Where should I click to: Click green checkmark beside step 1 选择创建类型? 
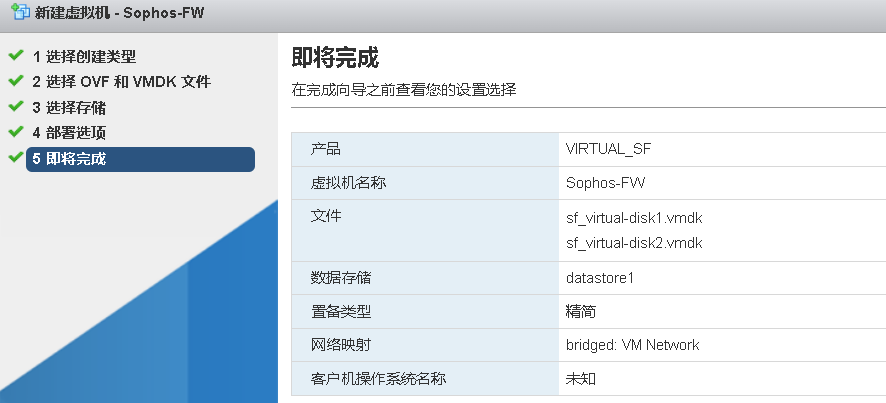click(x=16, y=55)
